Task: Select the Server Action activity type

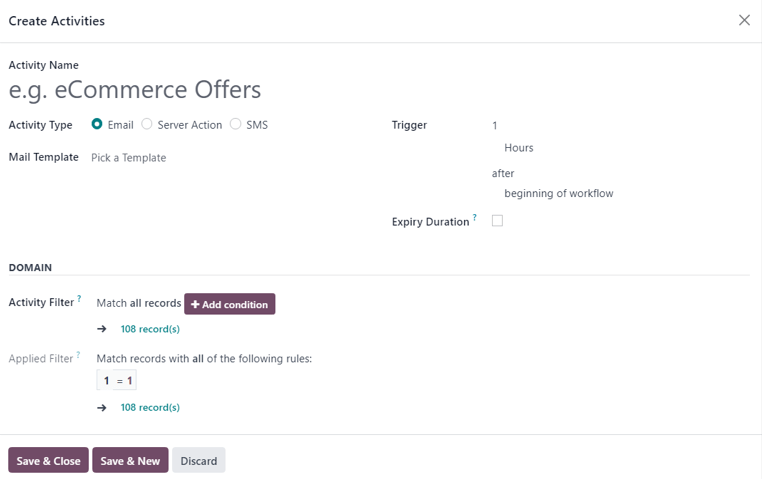Action: (x=147, y=125)
